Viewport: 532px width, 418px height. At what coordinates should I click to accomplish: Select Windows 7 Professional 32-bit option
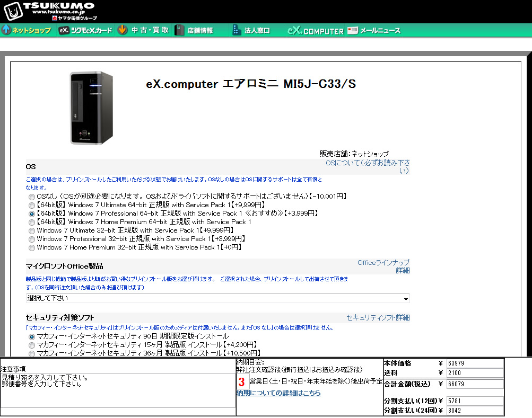click(31, 239)
